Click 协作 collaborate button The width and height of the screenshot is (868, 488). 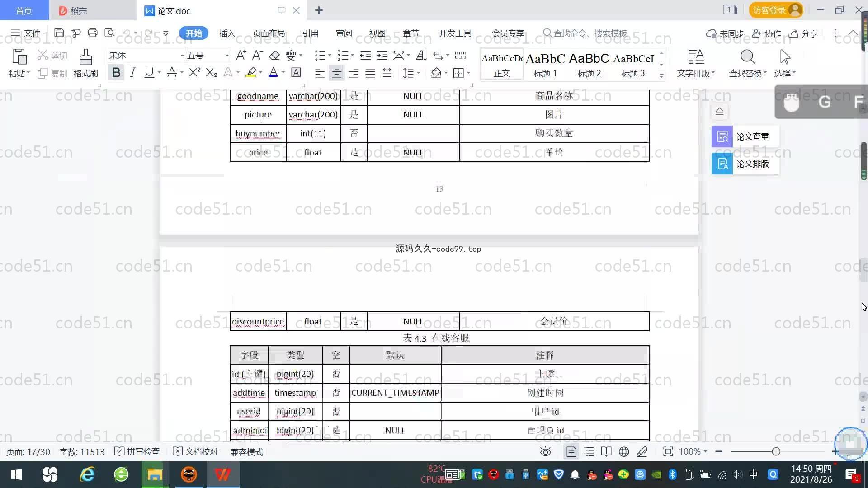coord(767,33)
